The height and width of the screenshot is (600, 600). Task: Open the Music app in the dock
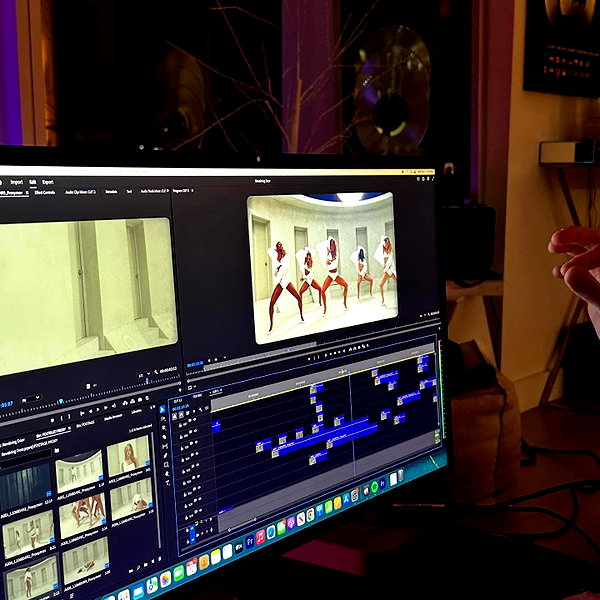(261, 537)
